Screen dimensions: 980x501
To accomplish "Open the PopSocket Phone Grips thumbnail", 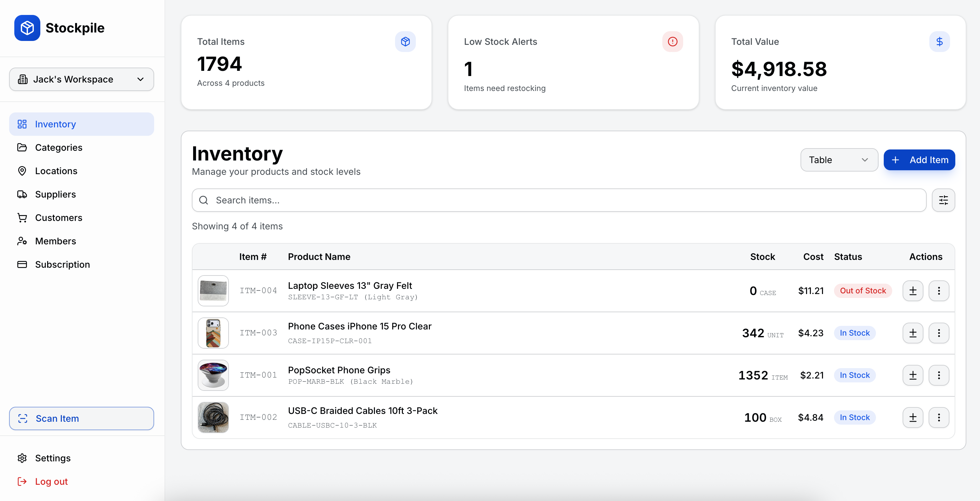I will click(x=213, y=375).
